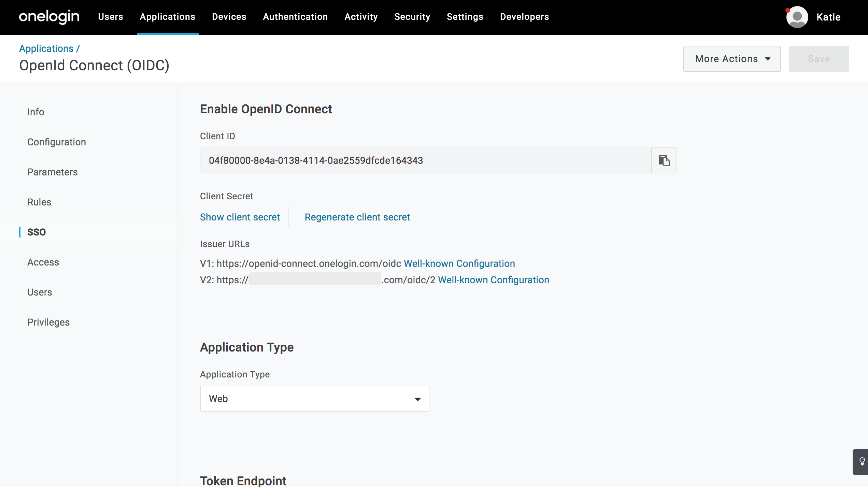Open the Users menu in top navigation
Screen dimensions: 868x487
pos(110,17)
